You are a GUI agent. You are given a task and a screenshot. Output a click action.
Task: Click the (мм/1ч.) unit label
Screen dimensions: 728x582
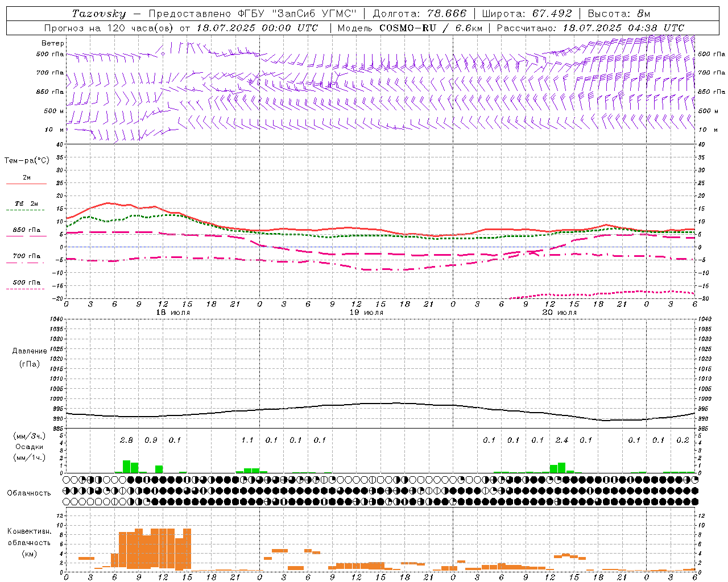click(29, 458)
